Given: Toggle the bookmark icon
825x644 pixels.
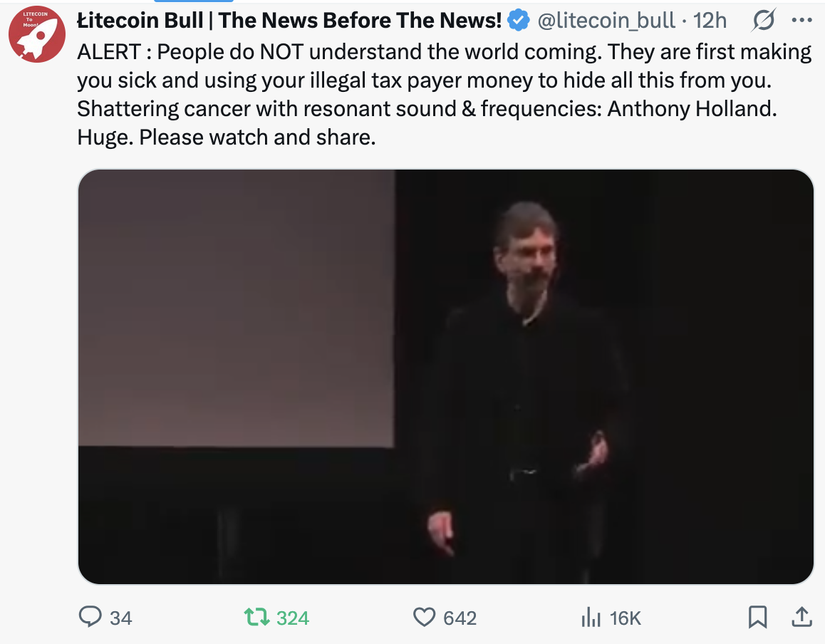Looking at the screenshot, I should tap(757, 617).
